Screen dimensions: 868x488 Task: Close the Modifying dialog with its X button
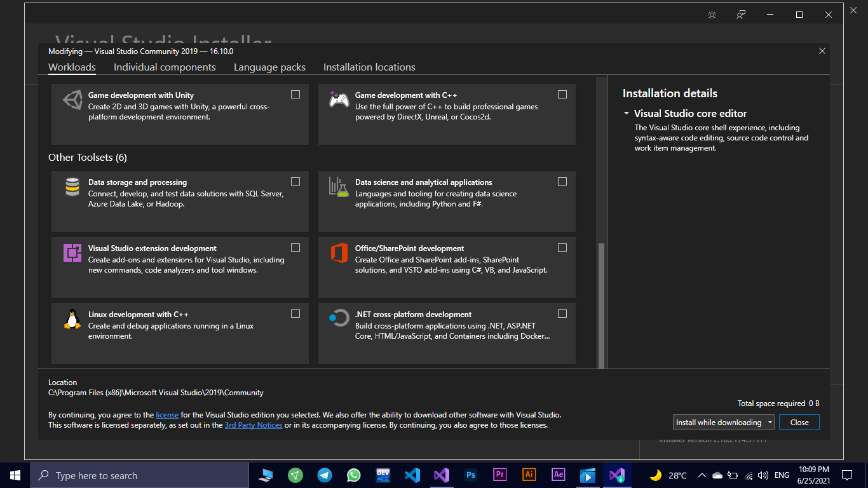(x=822, y=51)
